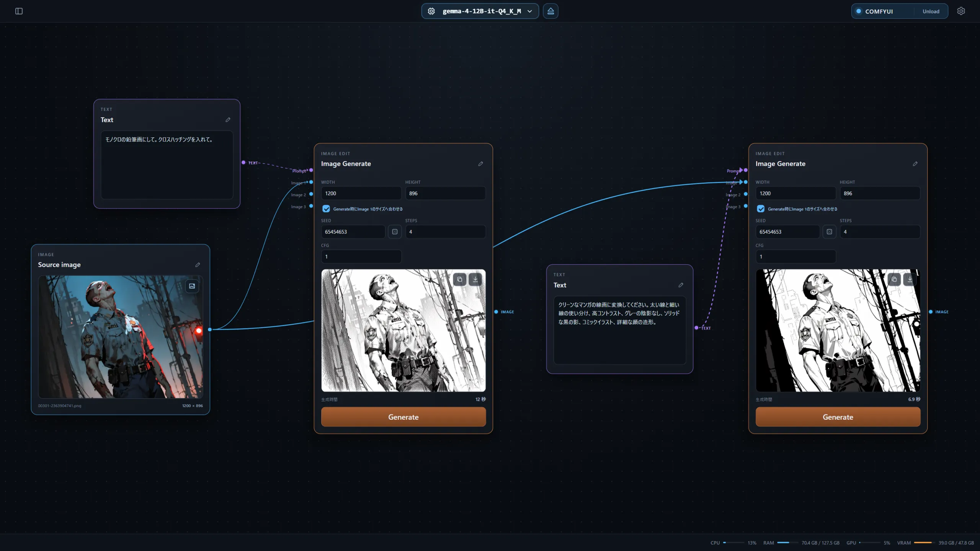Click the RAM usage bar in status bar
The width and height of the screenshot is (980, 551).
pyautogui.click(x=787, y=543)
